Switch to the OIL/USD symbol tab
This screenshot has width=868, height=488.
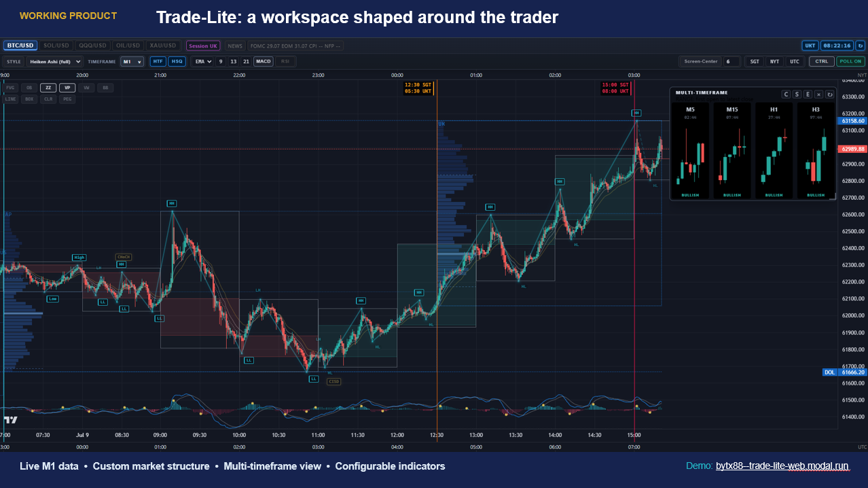coord(128,46)
